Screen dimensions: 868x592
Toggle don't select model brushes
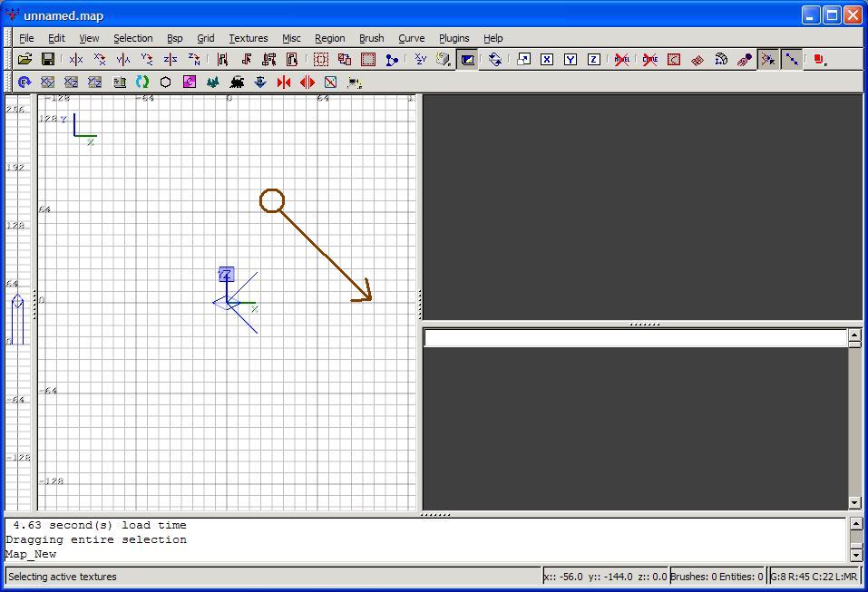coord(621,59)
